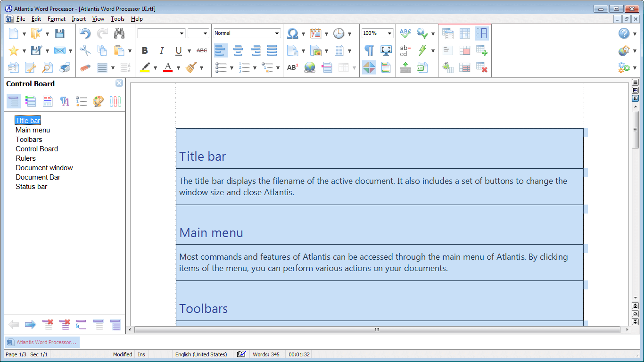Open the Edit menu
Viewport: 644px width, 362px height.
point(36,19)
